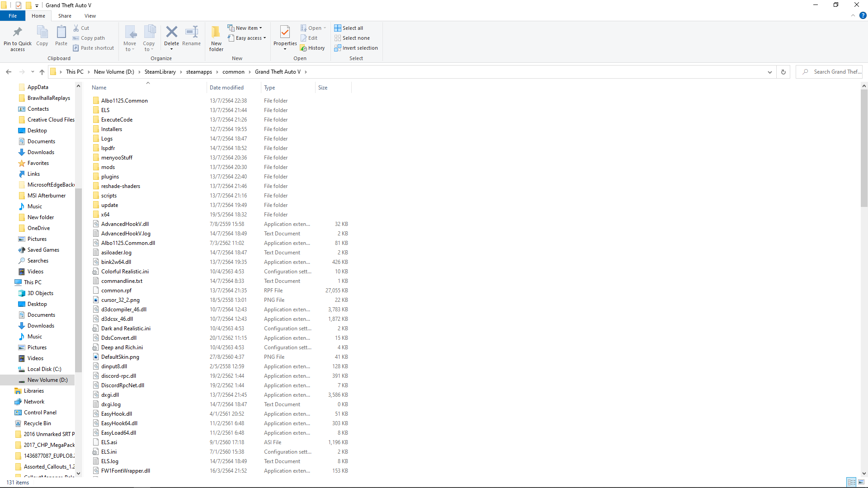Click Select all button
Viewport: 868px width, 488px height.
tap(349, 28)
